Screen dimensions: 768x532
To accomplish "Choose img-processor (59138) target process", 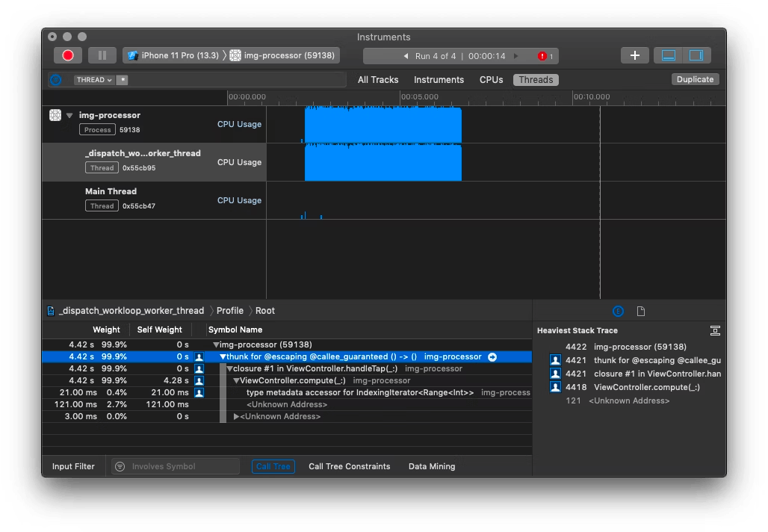I will pos(282,55).
